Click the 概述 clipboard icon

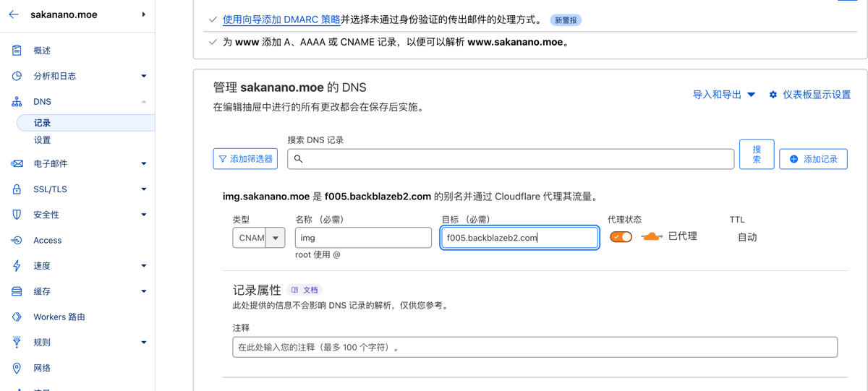click(17, 51)
